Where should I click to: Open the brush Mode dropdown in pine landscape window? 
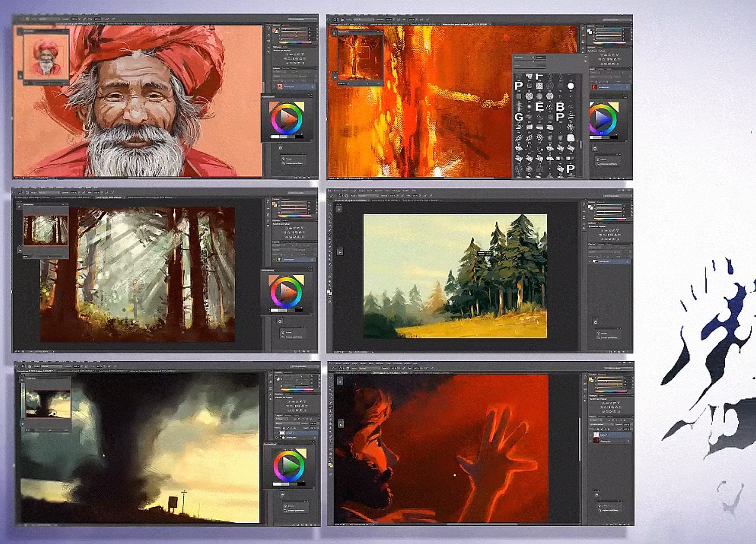coord(368,196)
